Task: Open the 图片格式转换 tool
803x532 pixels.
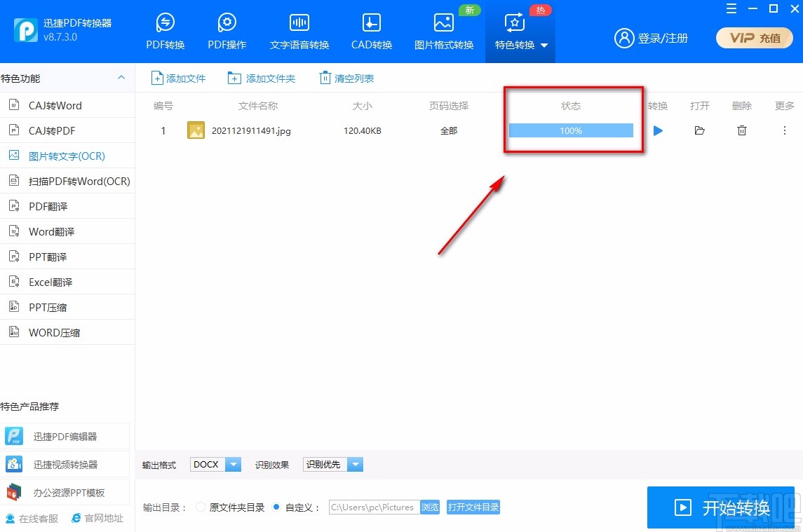Action: [444, 30]
